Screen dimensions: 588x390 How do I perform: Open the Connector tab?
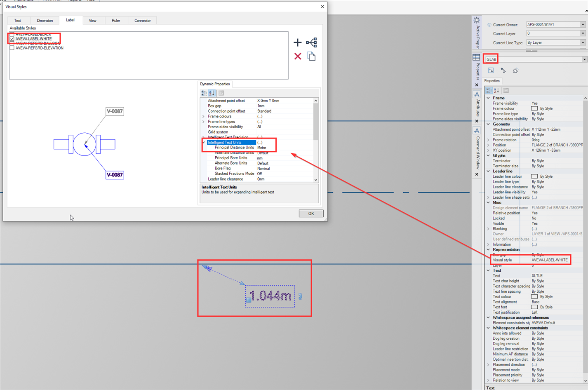pyautogui.click(x=143, y=21)
